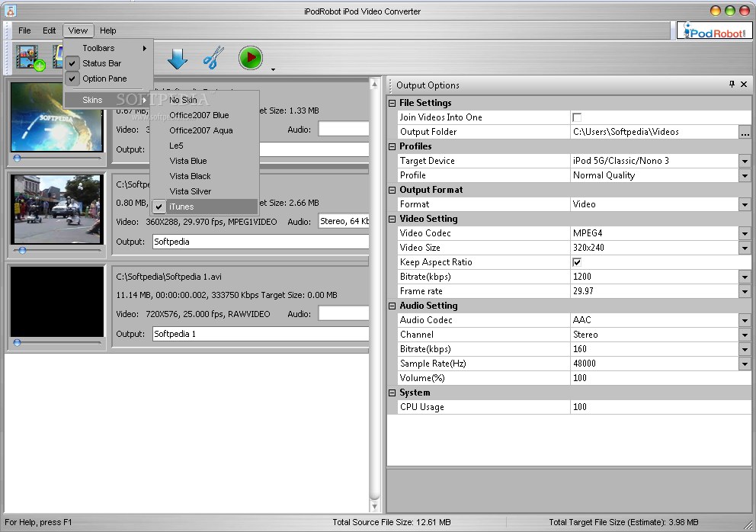Click the pin icon in Output Options
This screenshot has height=532, width=756.
tap(732, 85)
